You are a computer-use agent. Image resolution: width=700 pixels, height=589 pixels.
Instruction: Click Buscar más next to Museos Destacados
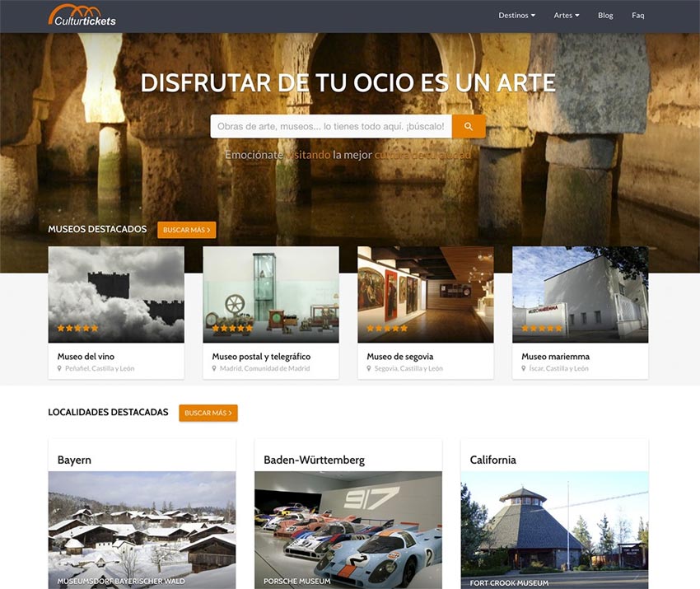pyautogui.click(x=187, y=230)
